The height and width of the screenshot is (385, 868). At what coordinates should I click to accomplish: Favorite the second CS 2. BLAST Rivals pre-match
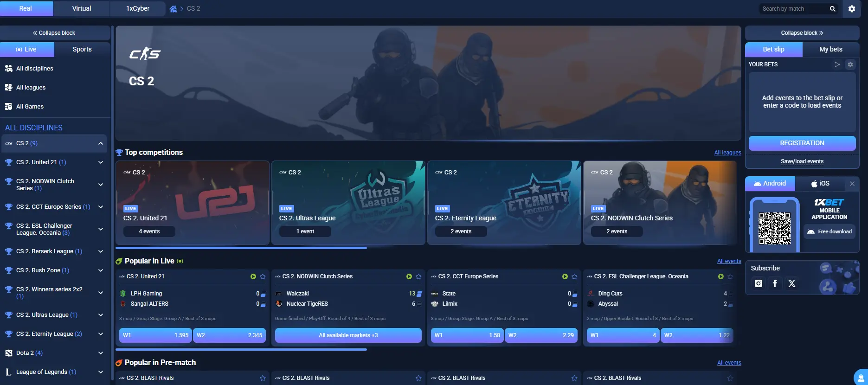point(418,378)
